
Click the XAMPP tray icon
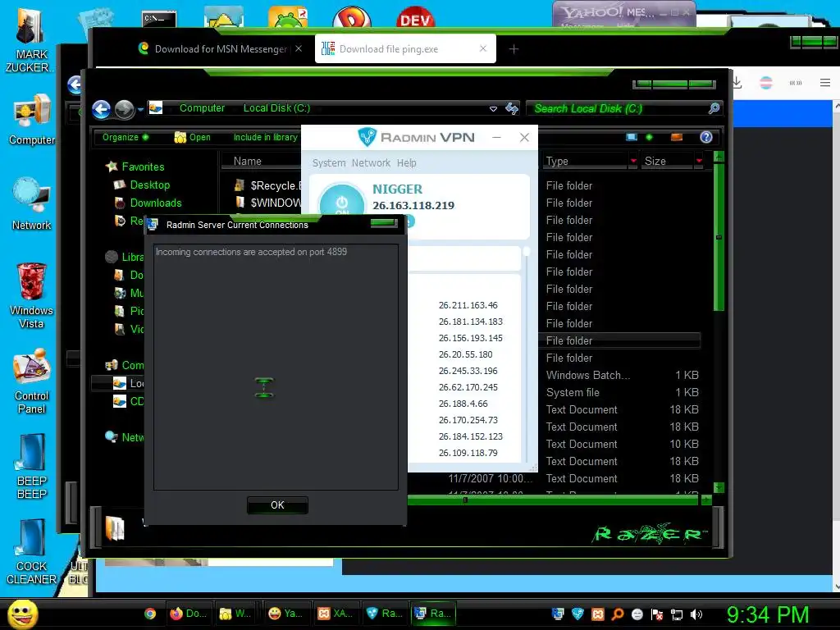[598, 614]
